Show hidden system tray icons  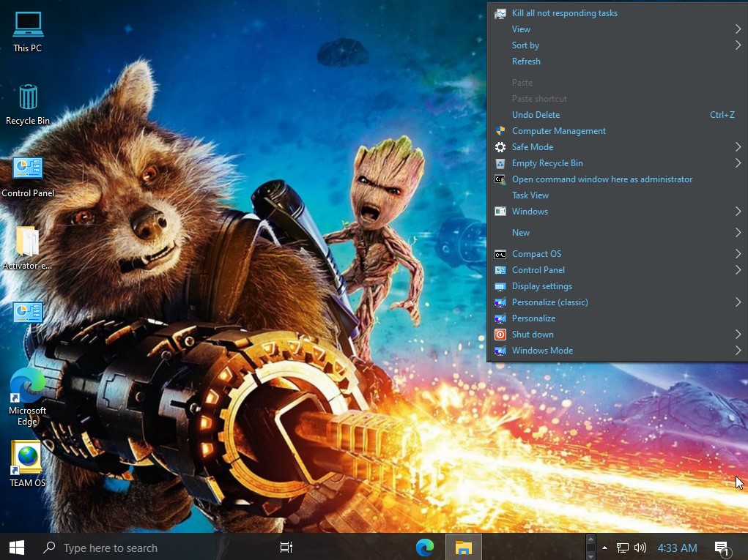point(604,548)
